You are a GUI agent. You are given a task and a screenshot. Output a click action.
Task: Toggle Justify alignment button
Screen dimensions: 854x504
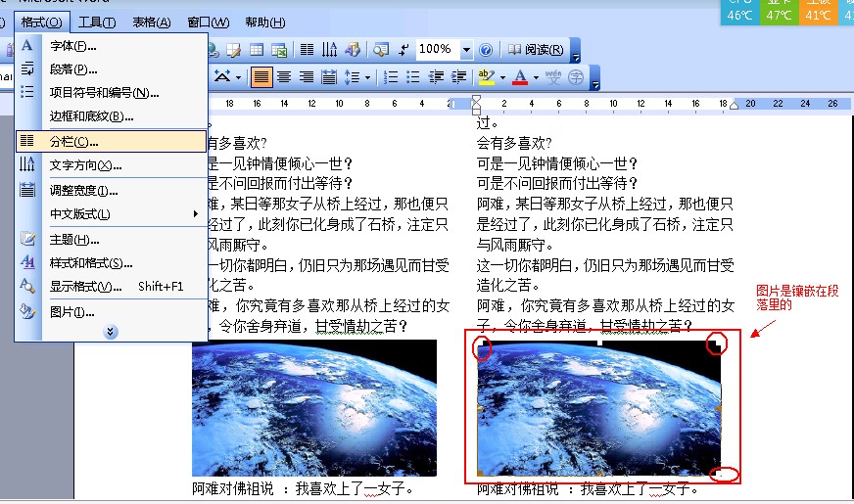pos(261,77)
